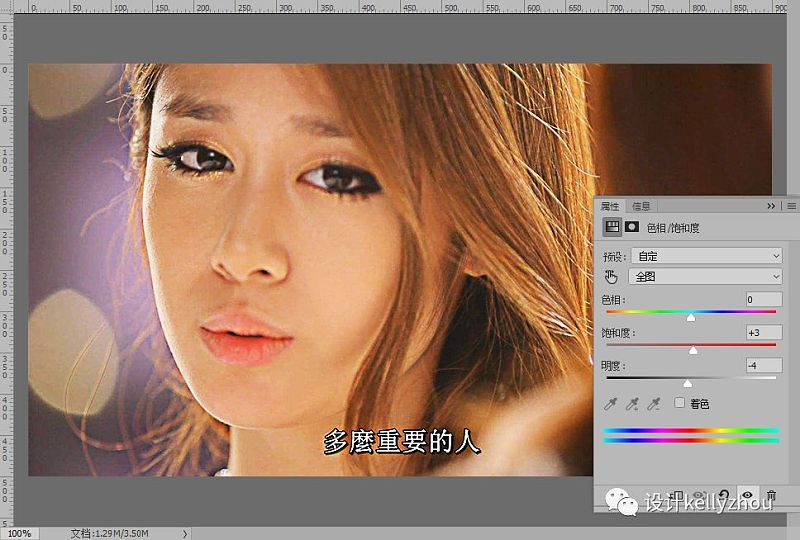
Task: Switch to the 信息 tab
Action: [x=641, y=206]
